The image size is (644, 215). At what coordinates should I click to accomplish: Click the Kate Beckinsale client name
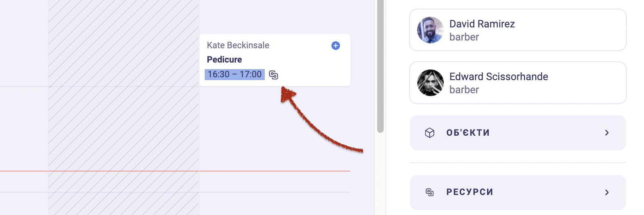coord(238,45)
